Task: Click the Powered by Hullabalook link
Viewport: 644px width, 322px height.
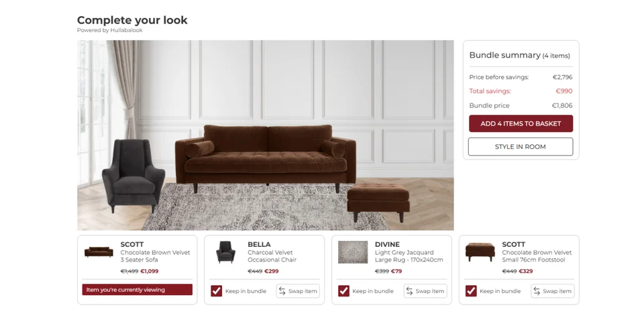Action: pos(110,30)
